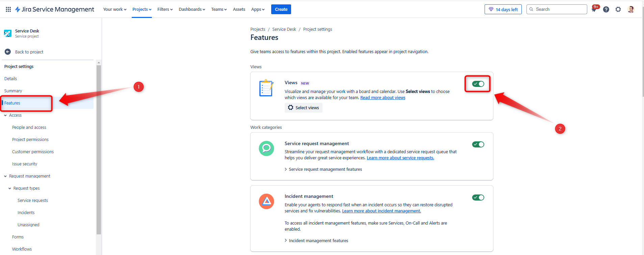Go Back to project
Screen dimensions: 644x255
tap(29, 52)
